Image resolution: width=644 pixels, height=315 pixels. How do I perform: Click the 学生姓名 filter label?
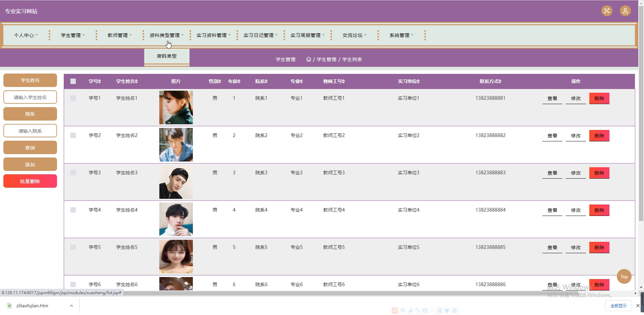pyautogui.click(x=30, y=80)
